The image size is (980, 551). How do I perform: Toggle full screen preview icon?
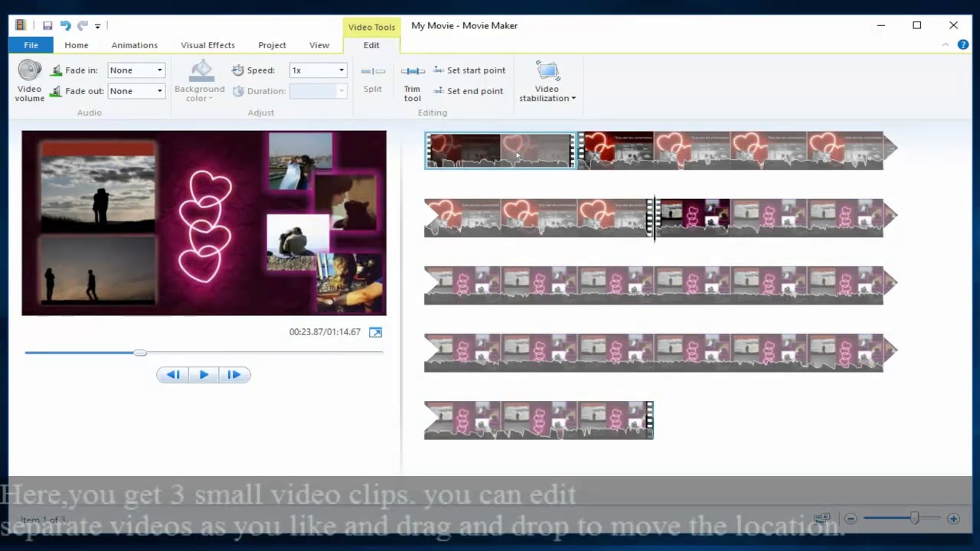pos(375,332)
